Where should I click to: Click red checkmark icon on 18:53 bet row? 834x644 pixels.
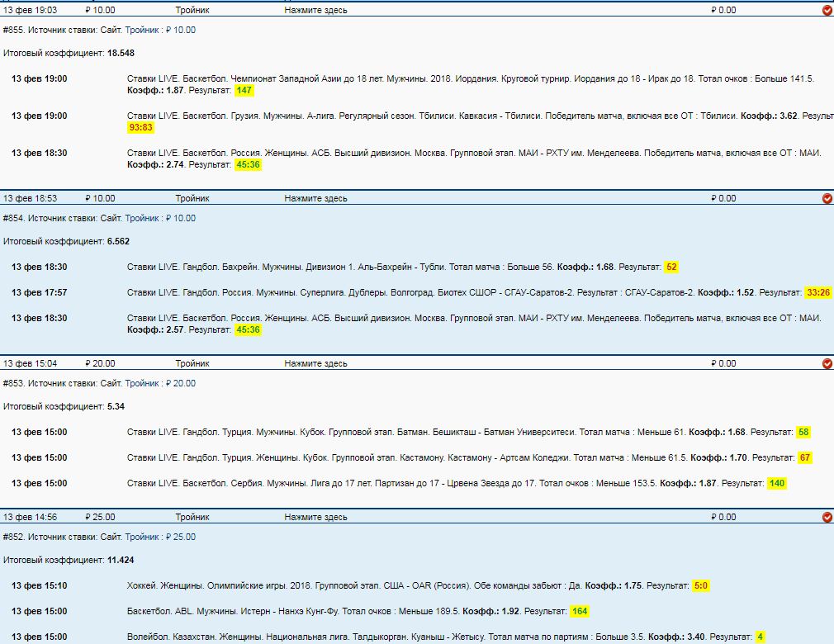[827, 199]
